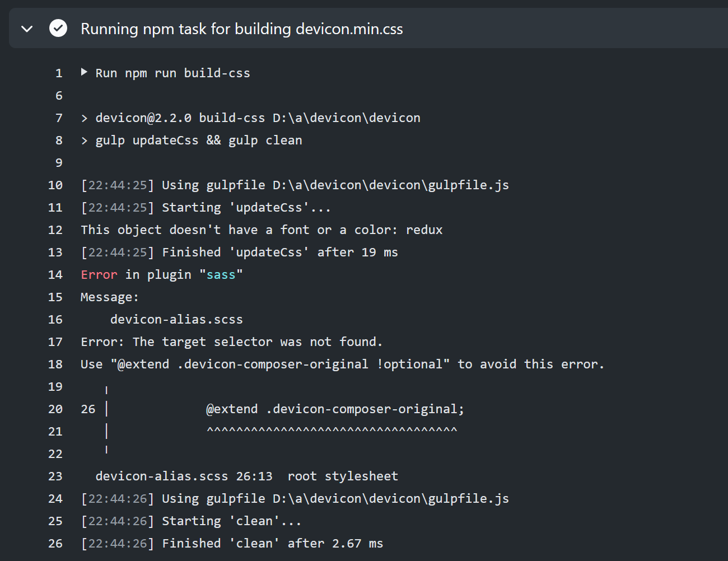Expand the 'Run npm run build-css' group triangle
Image resolution: width=728 pixels, height=561 pixels.
pos(84,72)
